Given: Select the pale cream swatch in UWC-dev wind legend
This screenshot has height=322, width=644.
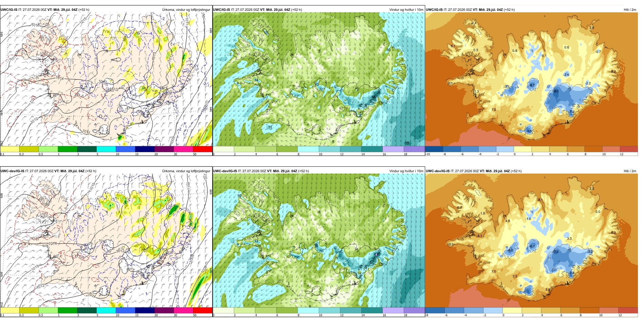Looking at the screenshot, I should coord(223,310).
